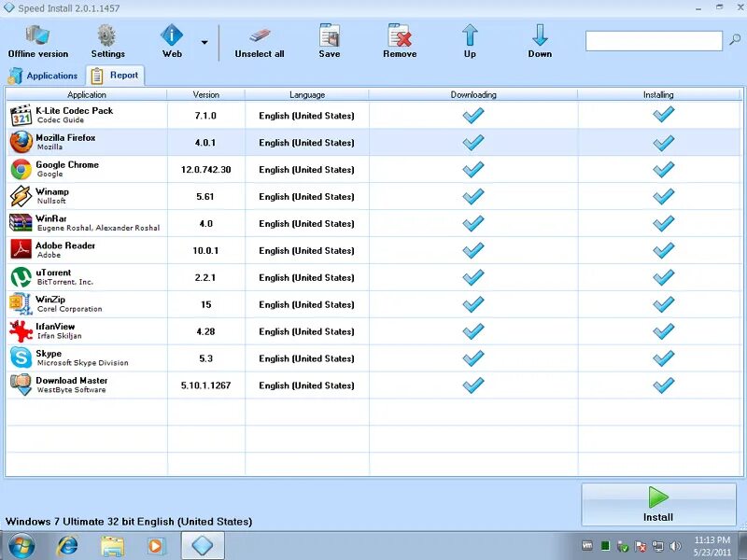This screenshot has height=560, width=747.
Task: Click WinRar downloading checkmark
Action: click(x=473, y=223)
